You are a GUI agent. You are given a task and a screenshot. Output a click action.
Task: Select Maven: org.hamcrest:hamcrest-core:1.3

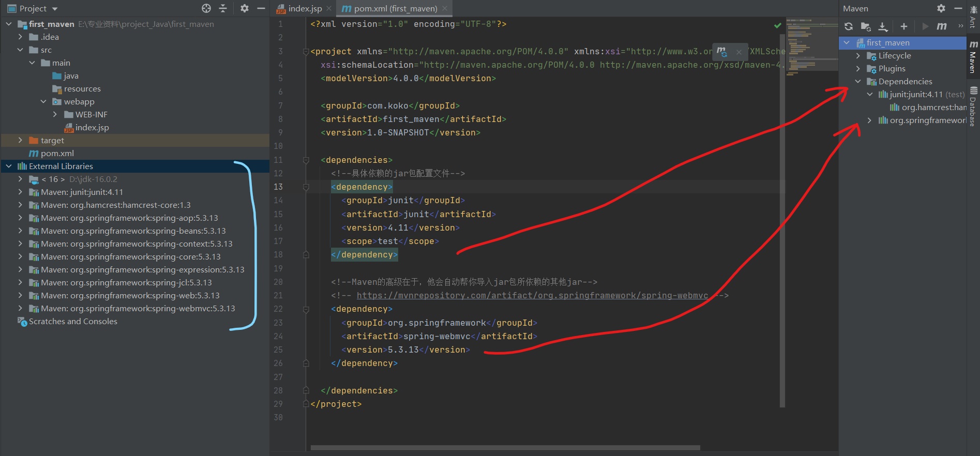[x=110, y=205]
